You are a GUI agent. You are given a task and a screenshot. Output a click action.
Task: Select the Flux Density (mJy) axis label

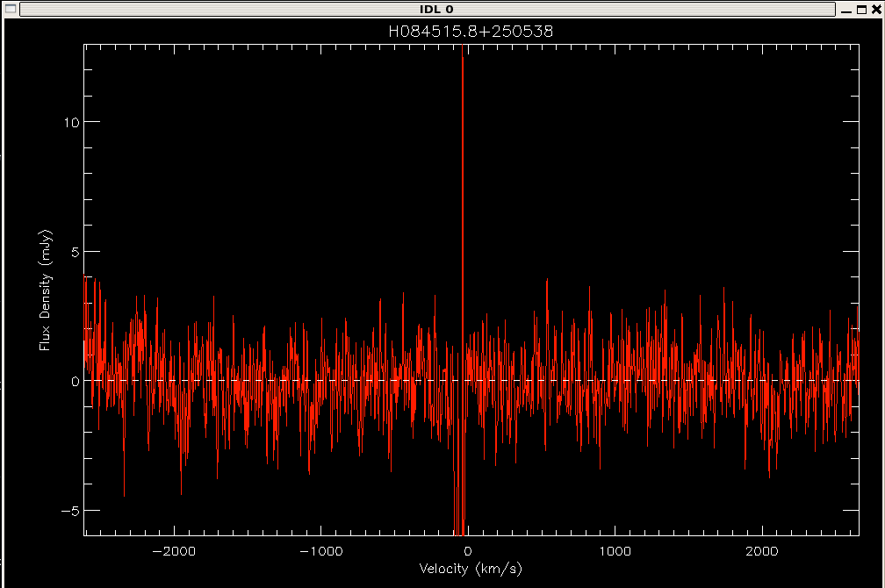45,290
